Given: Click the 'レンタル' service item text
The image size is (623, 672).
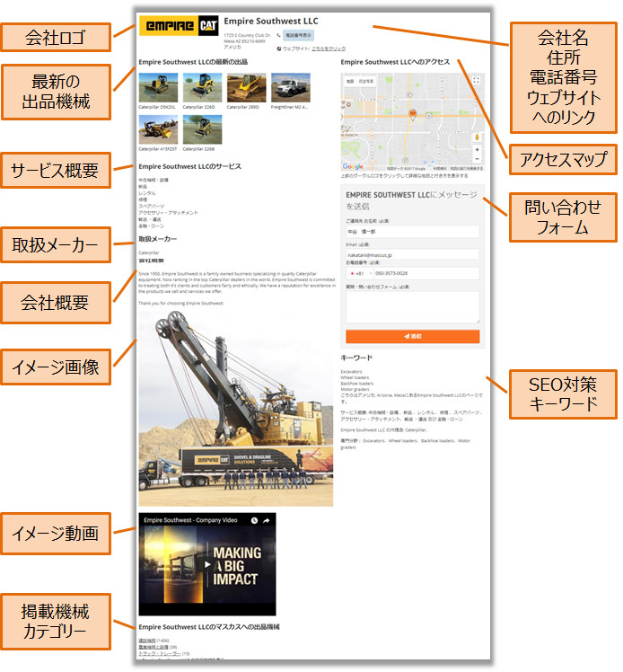Looking at the screenshot, I should pyautogui.click(x=147, y=193).
